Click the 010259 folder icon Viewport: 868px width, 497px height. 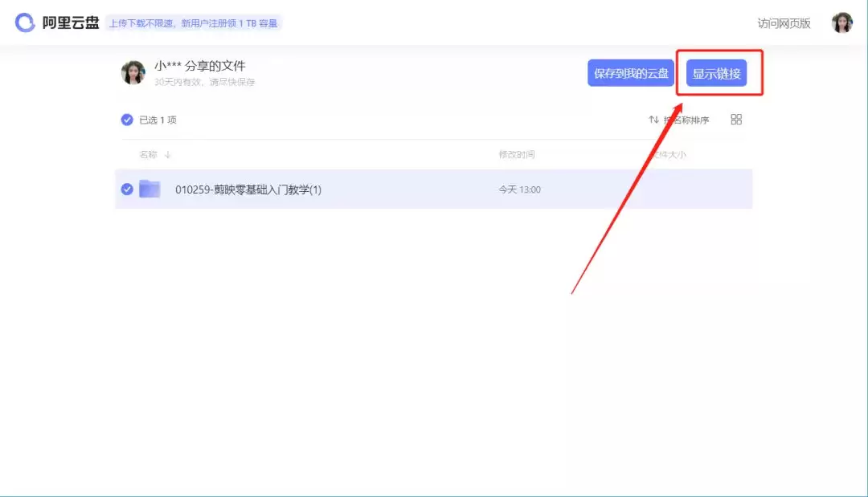pos(149,189)
